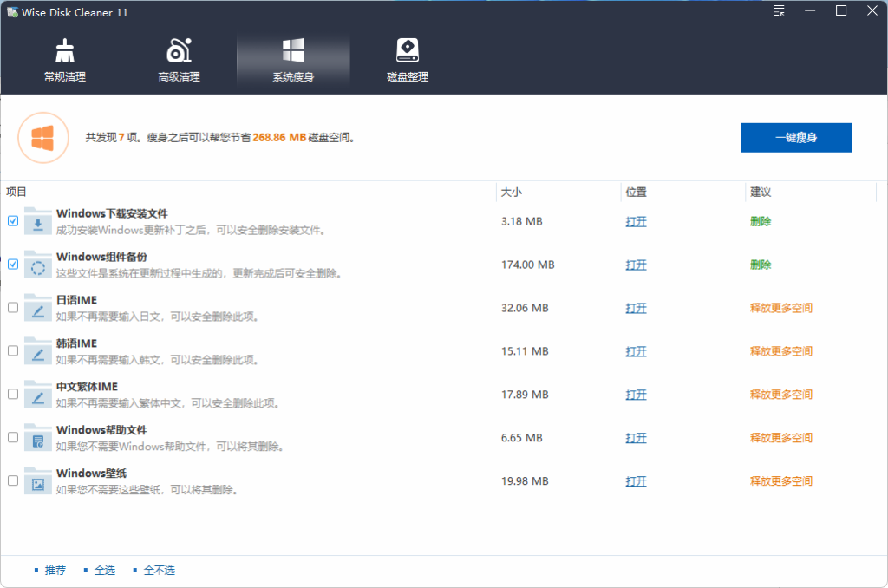Click the 中文繁体IME pencil folder icon
Viewport: 888px width, 588px height.
tap(38, 395)
